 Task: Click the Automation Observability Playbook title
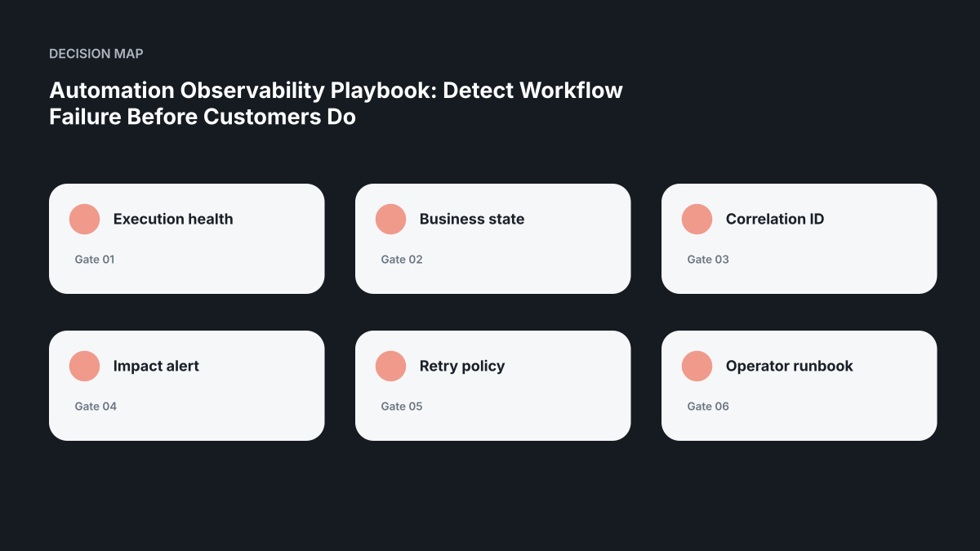(x=336, y=103)
